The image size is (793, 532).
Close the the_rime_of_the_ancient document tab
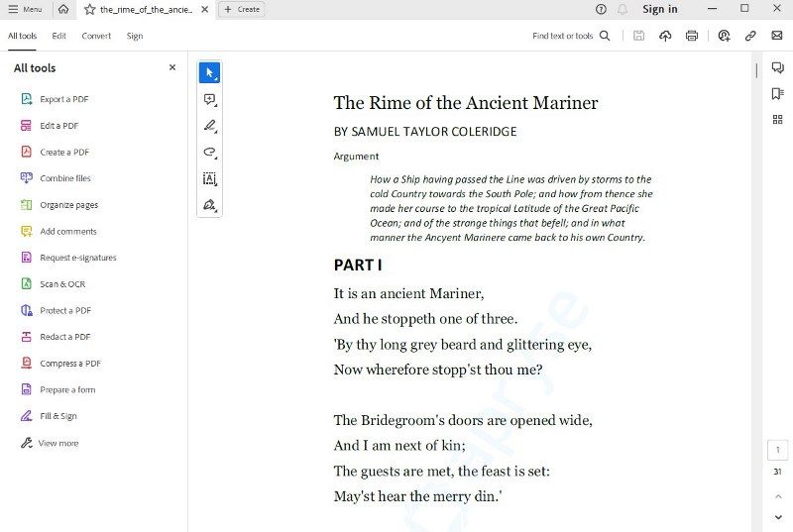point(205,9)
